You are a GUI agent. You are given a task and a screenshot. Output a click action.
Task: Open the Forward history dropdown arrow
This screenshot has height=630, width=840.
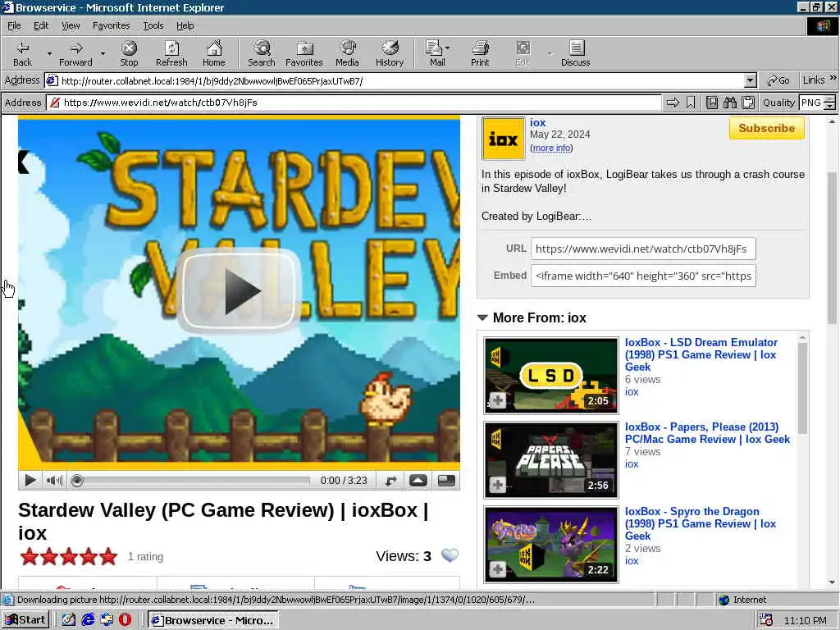click(103, 53)
